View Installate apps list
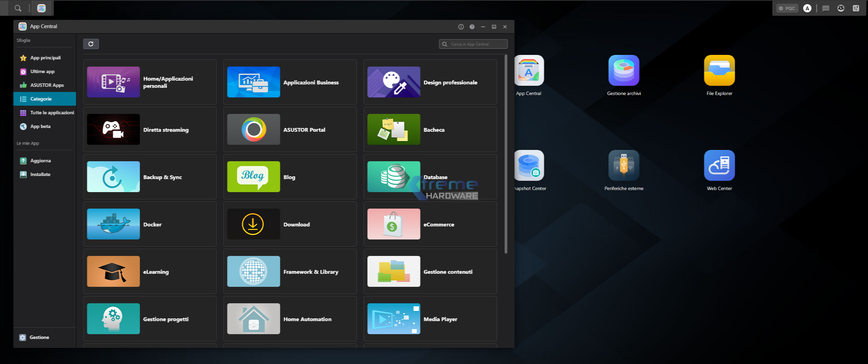 [45, 174]
